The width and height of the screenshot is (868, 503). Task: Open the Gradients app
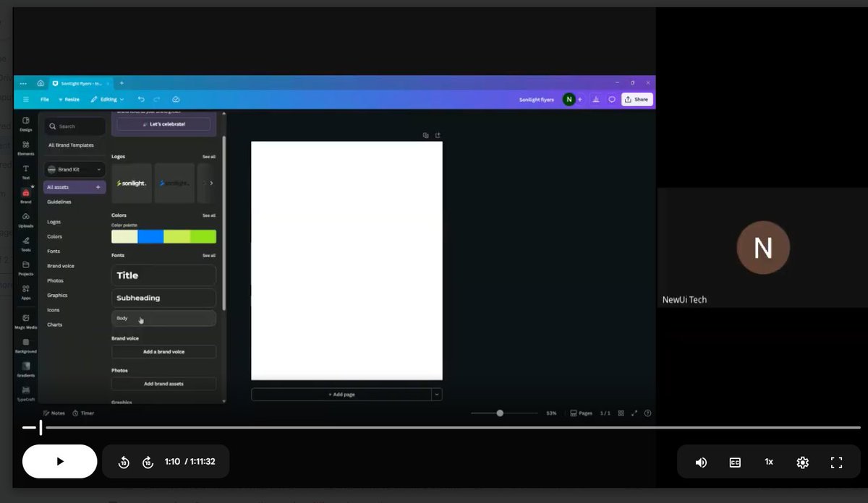[x=26, y=369]
